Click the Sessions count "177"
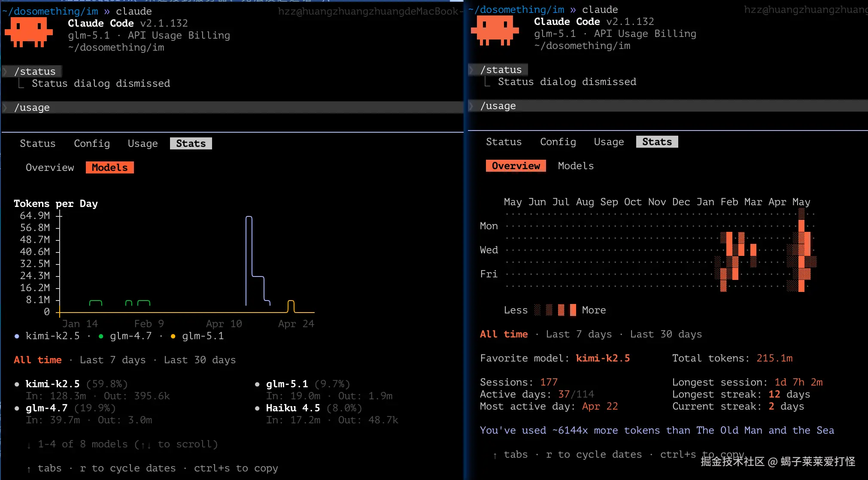Viewport: 868px width, 480px height. click(x=549, y=382)
